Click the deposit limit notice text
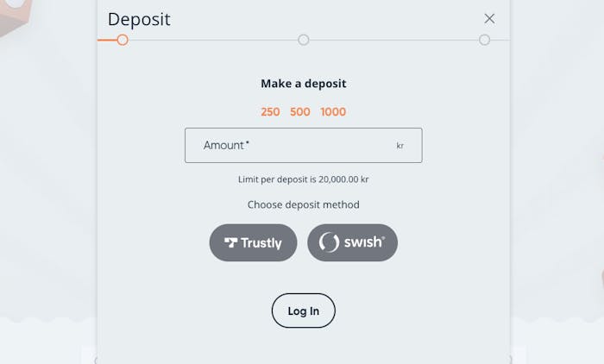Image resolution: width=604 pixels, height=364 pixels. (x=303, y=179)
